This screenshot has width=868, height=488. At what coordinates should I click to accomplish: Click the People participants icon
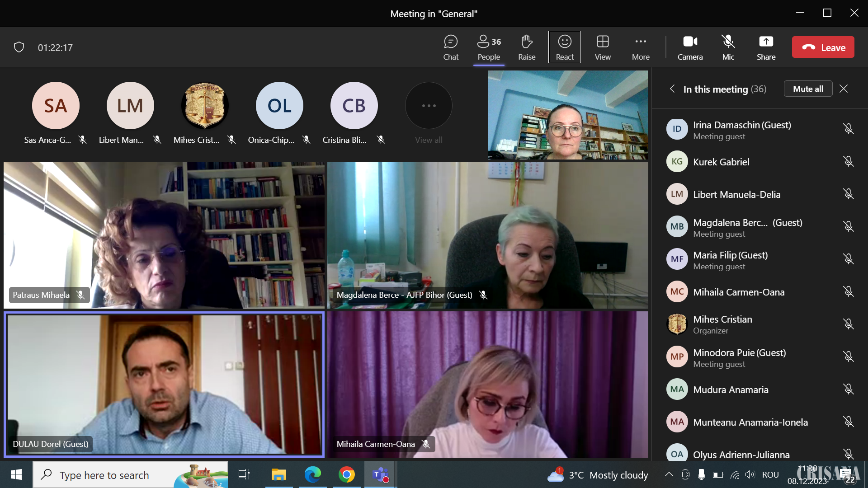[x=488, y=47]
